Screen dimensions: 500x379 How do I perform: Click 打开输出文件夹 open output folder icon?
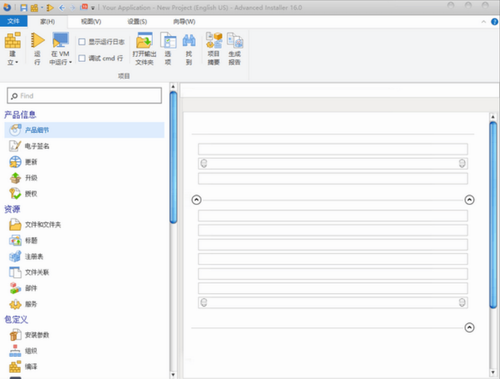point(144,49)
